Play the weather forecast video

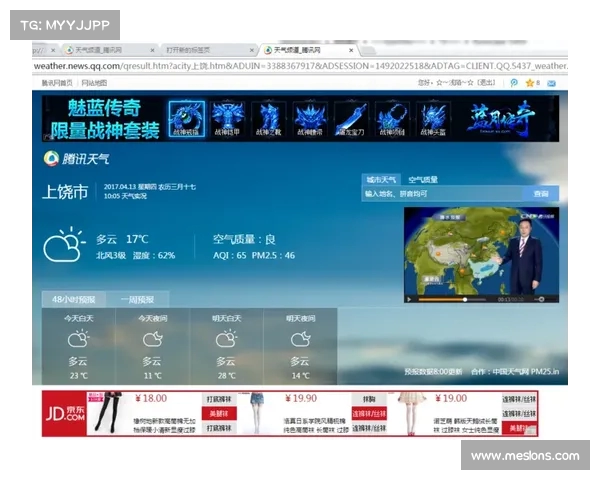click(x=409, y=299)
